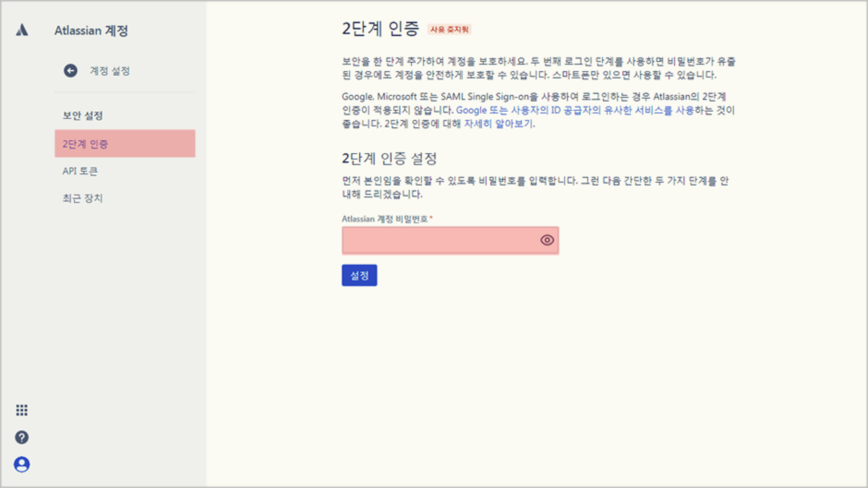Toggle password visibility eye icon
868x488 pixels.
[547, 240]
